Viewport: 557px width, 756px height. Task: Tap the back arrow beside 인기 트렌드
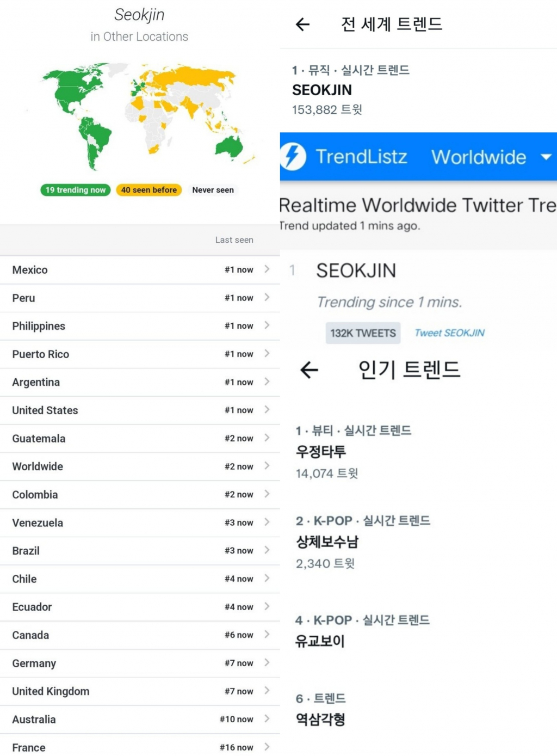tap(309, 370)
